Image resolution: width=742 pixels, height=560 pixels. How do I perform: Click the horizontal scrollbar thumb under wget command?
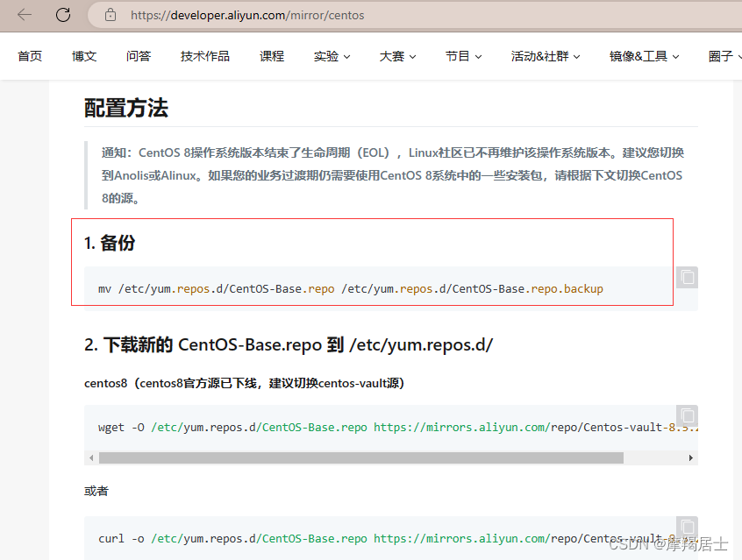coord(361,457)
